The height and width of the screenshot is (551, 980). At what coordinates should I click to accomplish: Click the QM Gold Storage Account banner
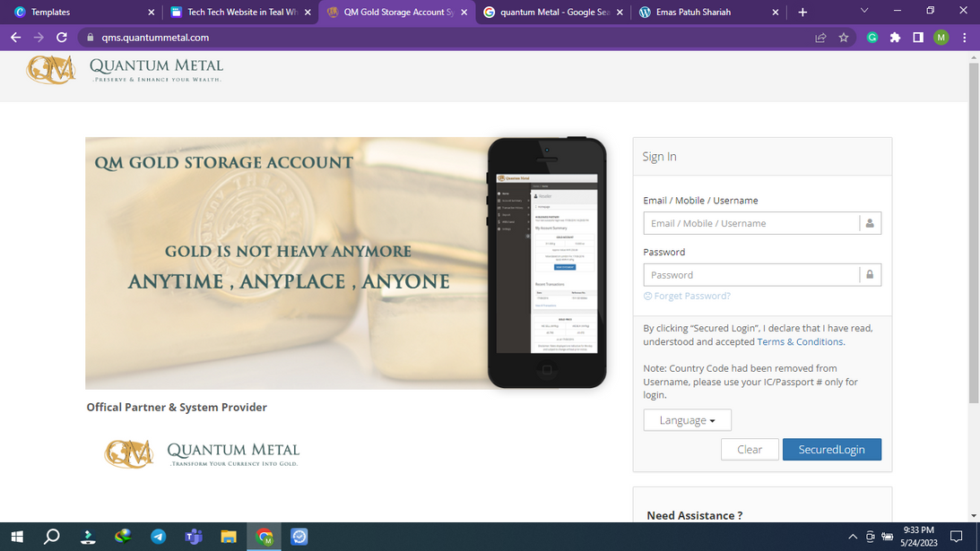tap(345, 263)
